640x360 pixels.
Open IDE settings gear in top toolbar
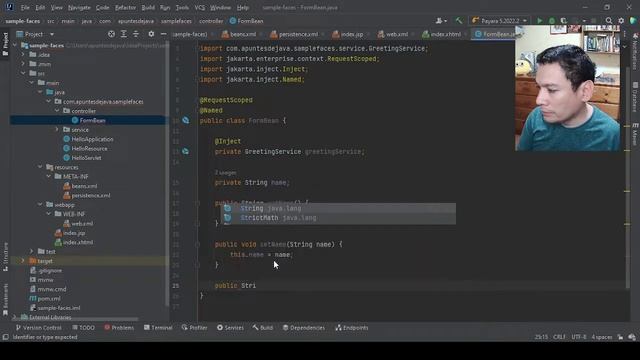(621, 20)
